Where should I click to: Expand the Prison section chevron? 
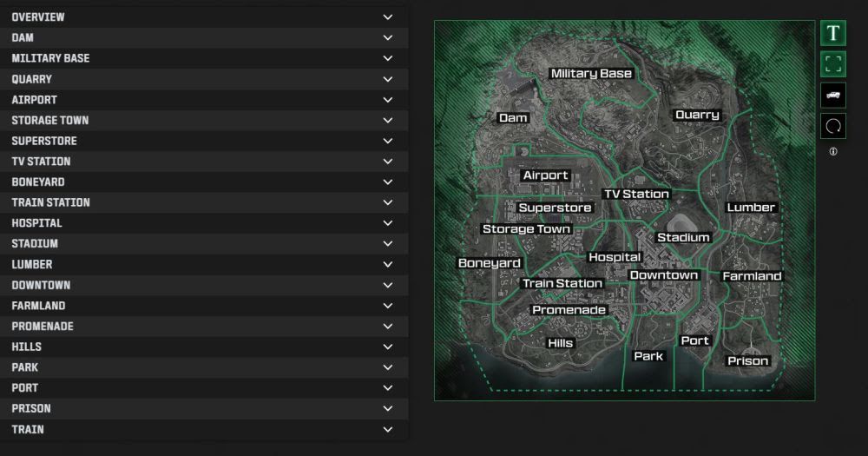click(x=388, y=408)
